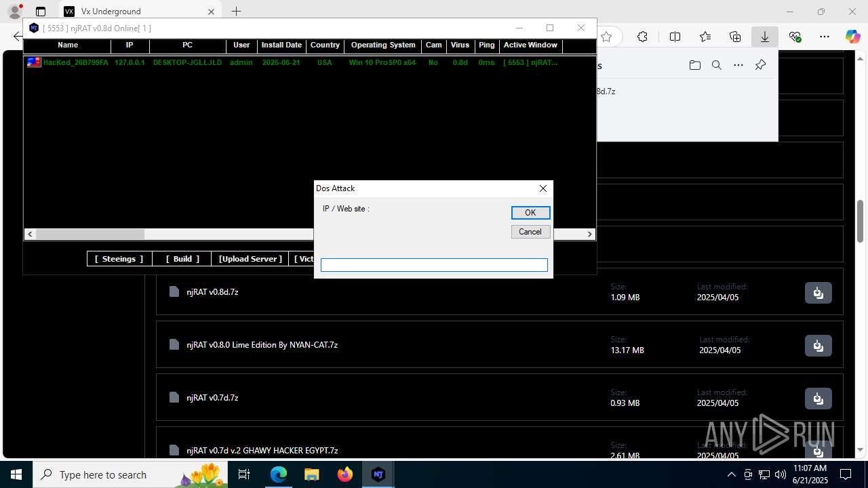Open the Favorites star-list icon in Edge
Image resolution: width=868 pixels, height=488 pixels.
click(x=705, y=37)
